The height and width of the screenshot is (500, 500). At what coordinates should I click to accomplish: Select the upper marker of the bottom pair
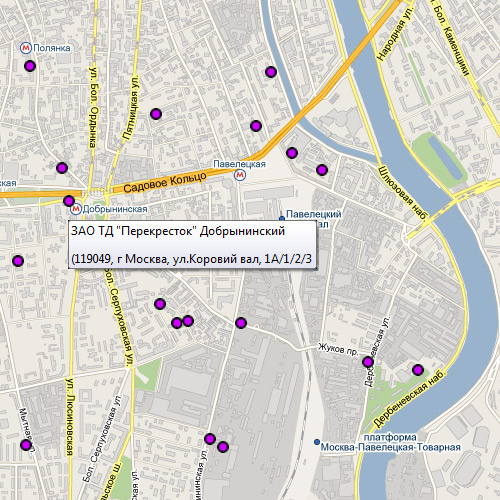click(x=210, y=439)
